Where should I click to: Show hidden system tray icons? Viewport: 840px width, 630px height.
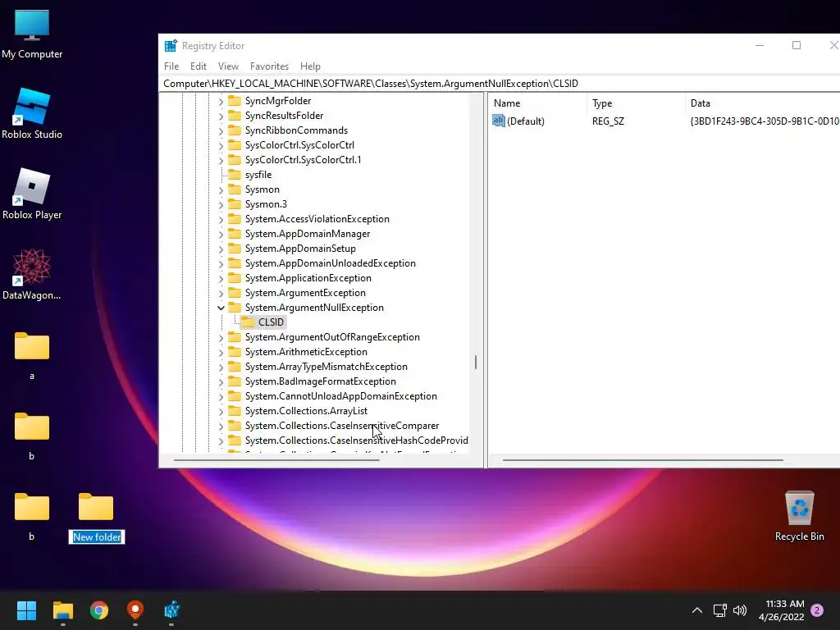[697, 610]
